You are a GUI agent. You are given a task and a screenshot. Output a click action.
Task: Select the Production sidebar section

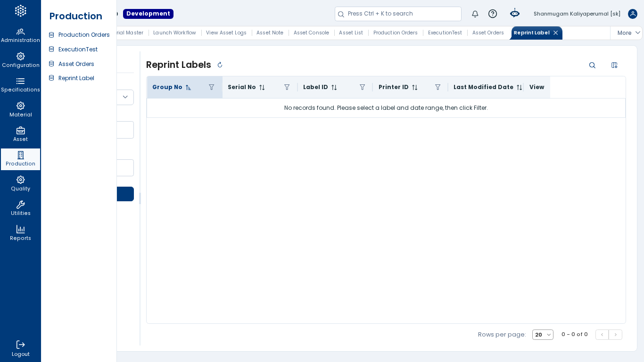click(x=20, y=159)
